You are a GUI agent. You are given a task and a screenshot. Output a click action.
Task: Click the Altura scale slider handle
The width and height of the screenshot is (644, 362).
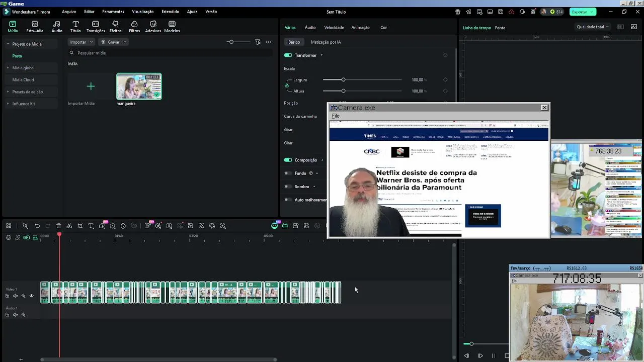tap(343, 91)
